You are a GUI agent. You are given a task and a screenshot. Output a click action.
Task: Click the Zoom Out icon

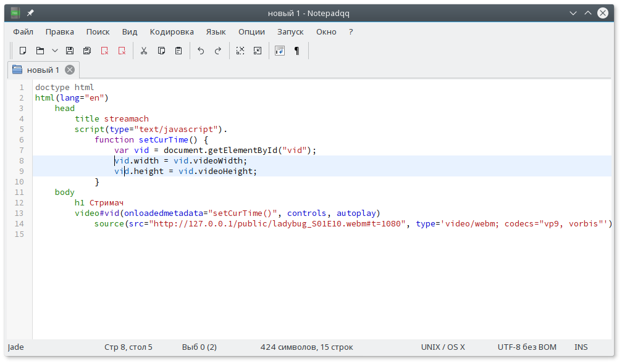tap(258, 51)
